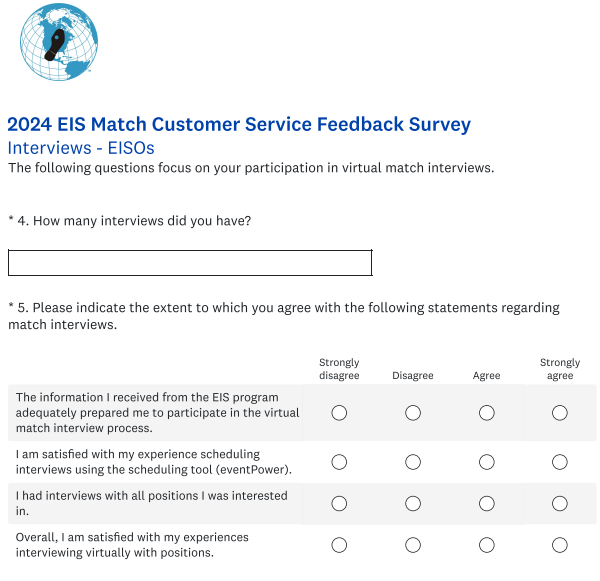Click the survey title heading
The width and height of the screenshot is (600, 581).
pyautogui.click(x=239, y=125)
